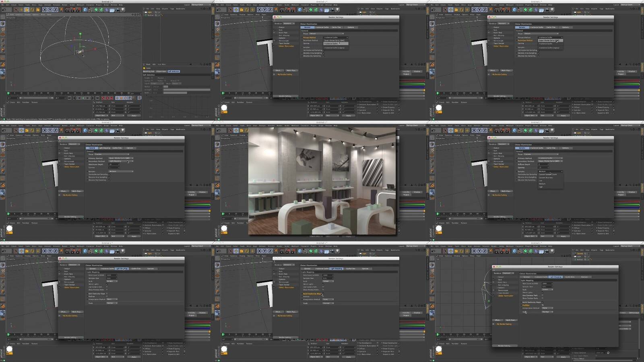Click the Cube primitive icon in bottom-middle frame

point(299,251)
